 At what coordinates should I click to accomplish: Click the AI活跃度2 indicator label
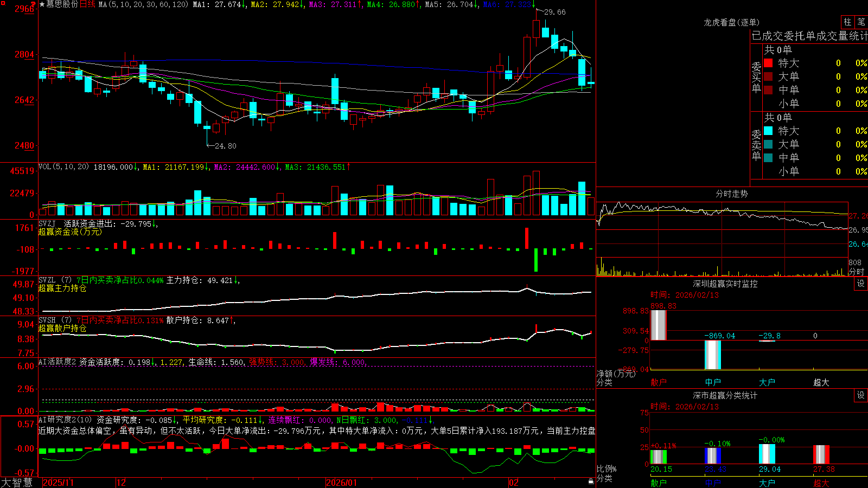[x=58, y=362]
